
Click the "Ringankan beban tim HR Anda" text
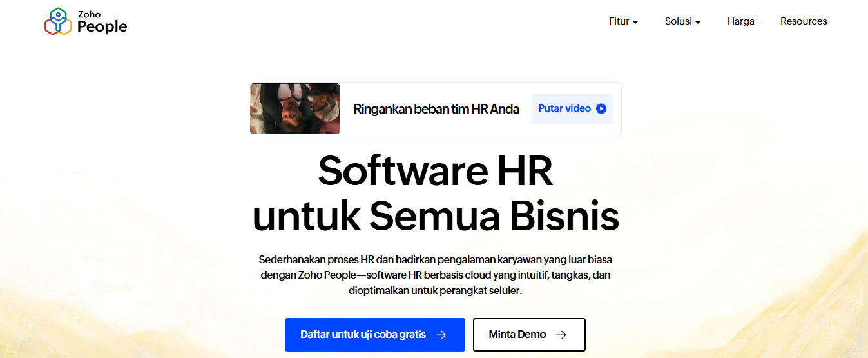[436, 109]
